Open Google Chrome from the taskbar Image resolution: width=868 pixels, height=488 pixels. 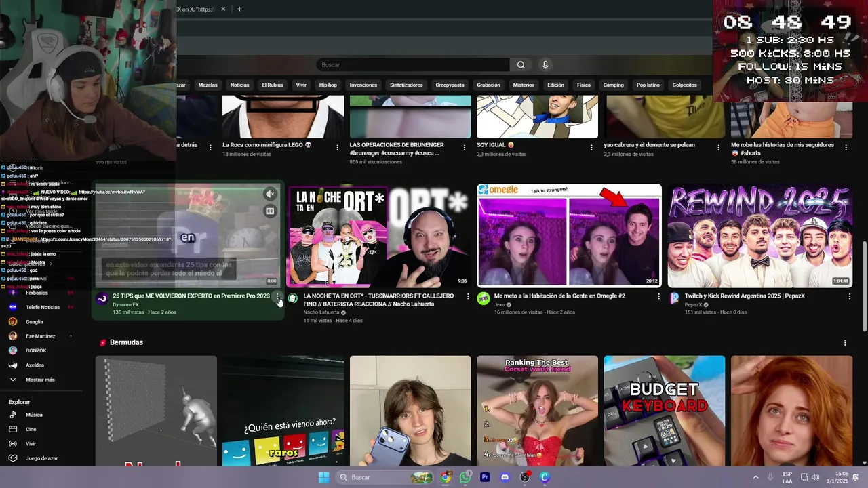pyautogui.click(x=446, y=477)
